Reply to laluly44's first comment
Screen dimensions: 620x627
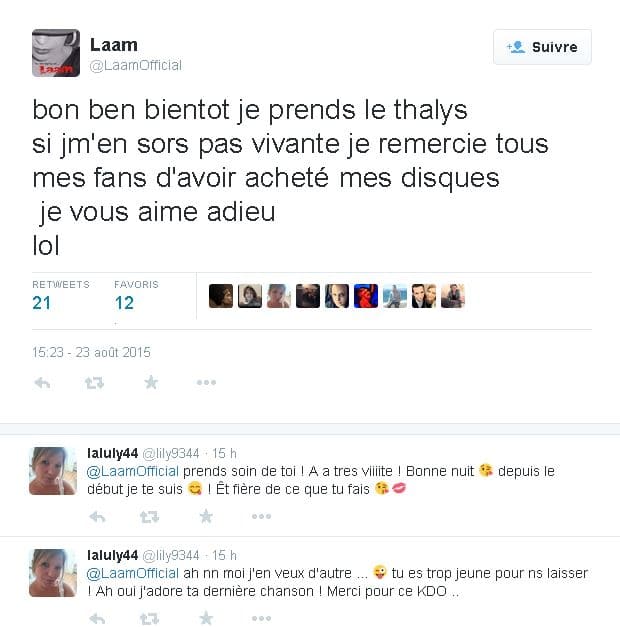pos(97,517)
